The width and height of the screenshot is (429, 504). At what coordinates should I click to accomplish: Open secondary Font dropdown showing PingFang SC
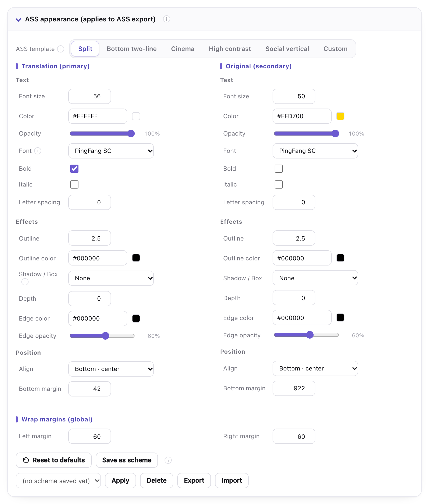[x=315, y=151]
